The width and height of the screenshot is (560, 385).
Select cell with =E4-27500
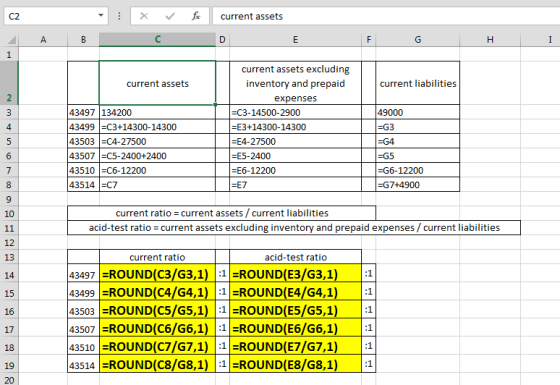(295, 141)
